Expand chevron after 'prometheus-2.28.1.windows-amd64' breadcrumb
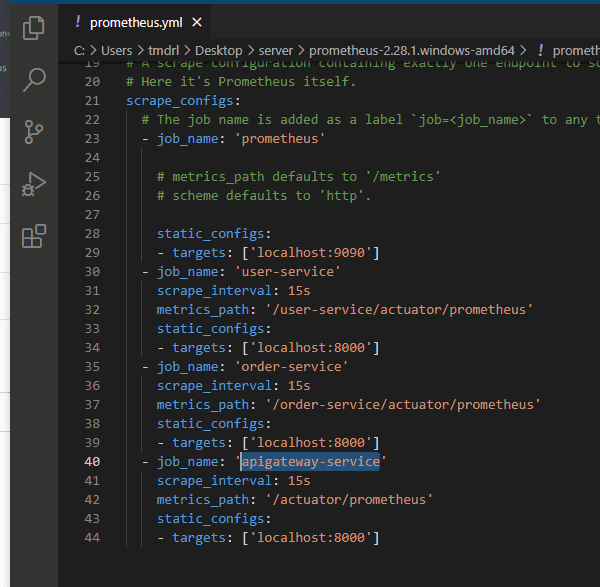This screenshot has width=600, height=587. point(523,51)
